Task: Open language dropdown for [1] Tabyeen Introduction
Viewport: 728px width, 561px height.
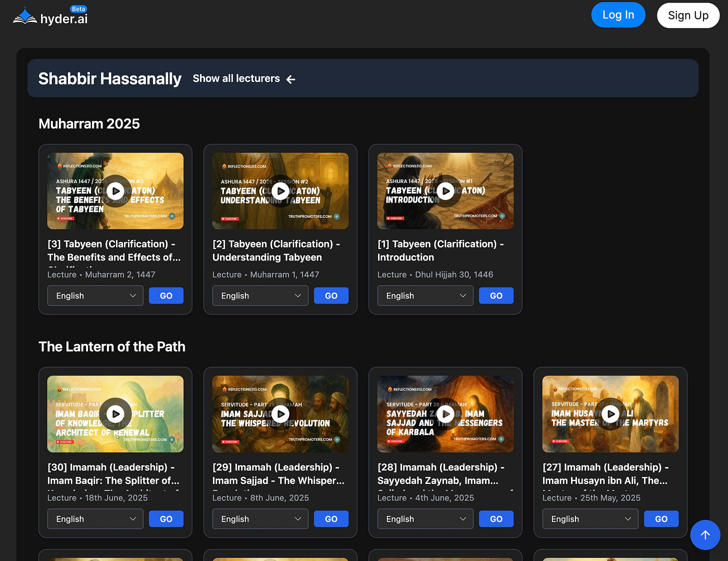Action: (x=425, y=295)
